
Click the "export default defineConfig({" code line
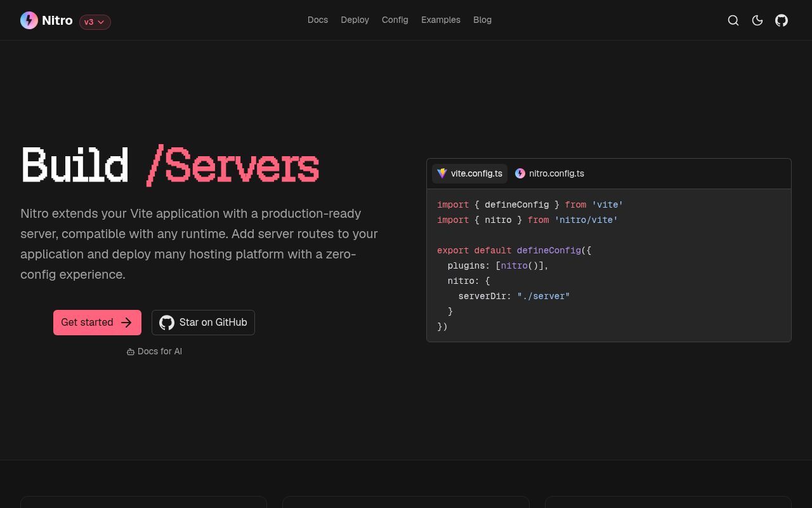514,250
